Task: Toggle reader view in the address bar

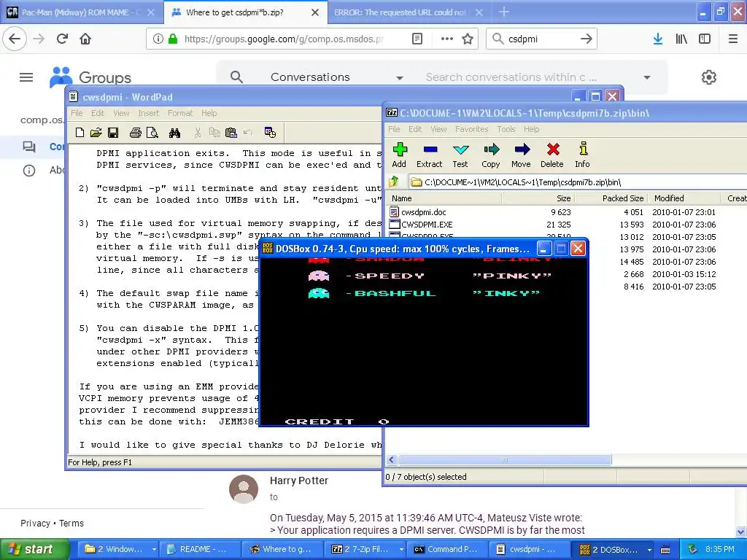Action: click(417, 39)
